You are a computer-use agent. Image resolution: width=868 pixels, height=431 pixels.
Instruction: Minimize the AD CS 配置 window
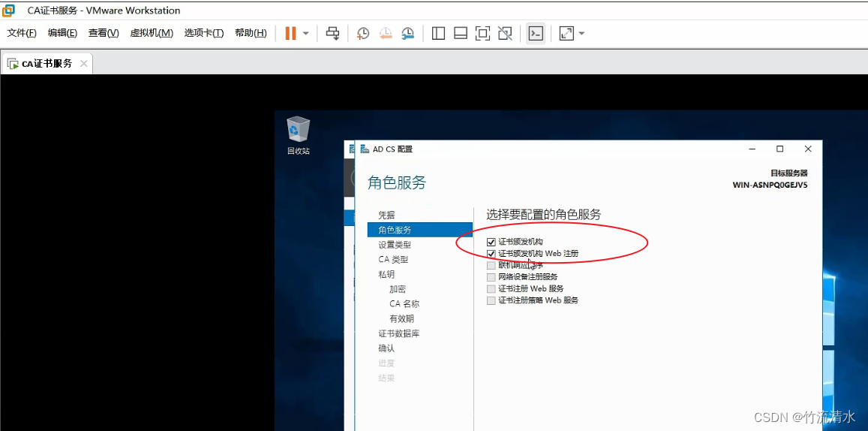[x=752, y=149]
